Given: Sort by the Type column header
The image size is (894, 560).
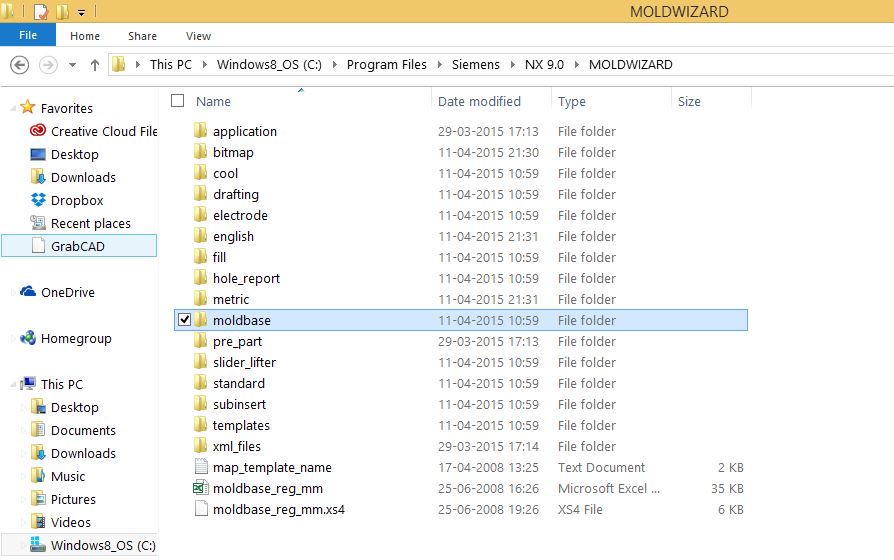Looking at the screenshot, I should click(x=571, y=102).
